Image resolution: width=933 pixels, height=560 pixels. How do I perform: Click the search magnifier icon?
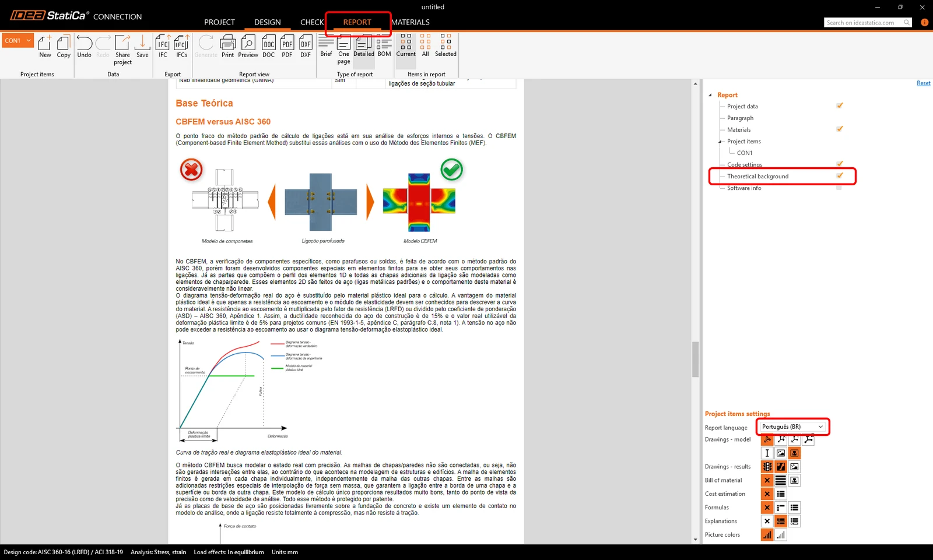[906, 22]
